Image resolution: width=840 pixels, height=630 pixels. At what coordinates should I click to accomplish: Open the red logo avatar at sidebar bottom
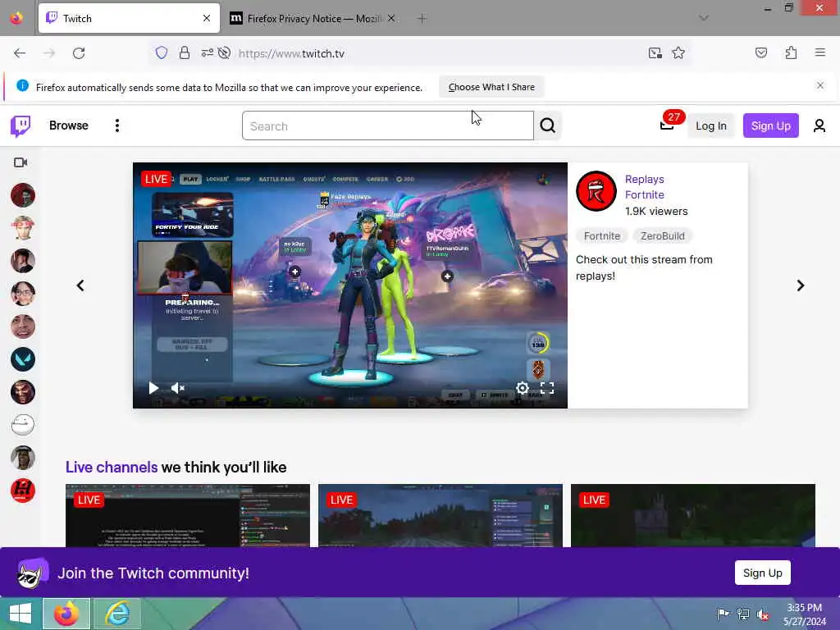[23, 491]
